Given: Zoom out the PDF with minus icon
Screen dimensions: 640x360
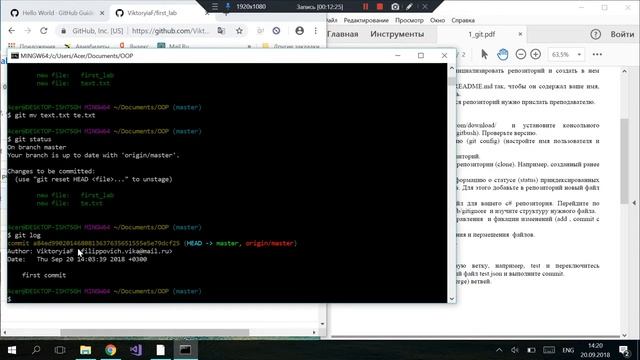Looking at the screenshot, I should point(520,54).
